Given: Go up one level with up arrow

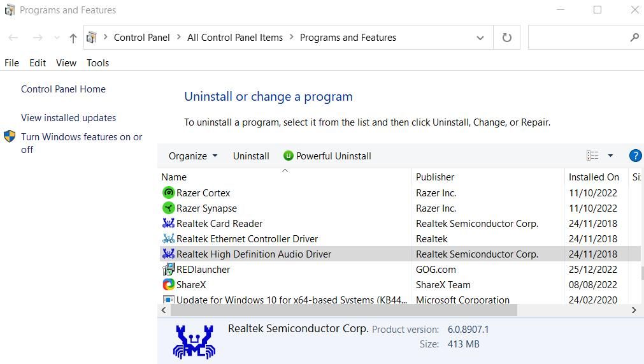Looking at the screenshot, I should (x=73, y=38).
